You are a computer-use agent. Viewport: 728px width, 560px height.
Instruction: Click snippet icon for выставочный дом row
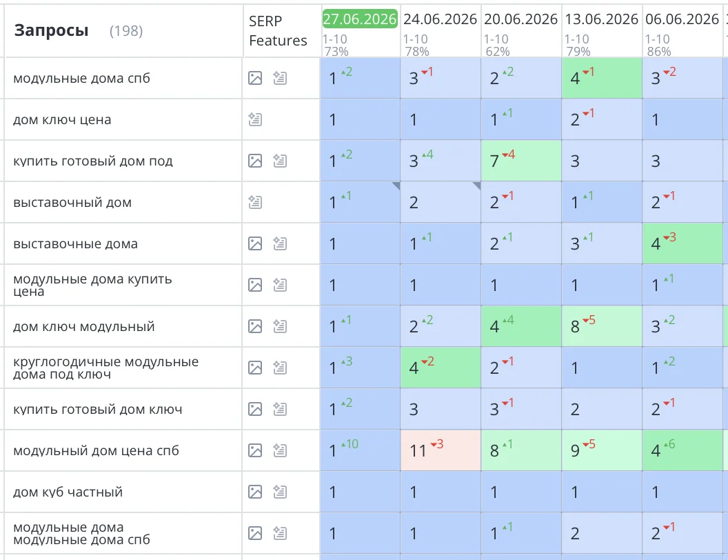[x=255, y=202]
